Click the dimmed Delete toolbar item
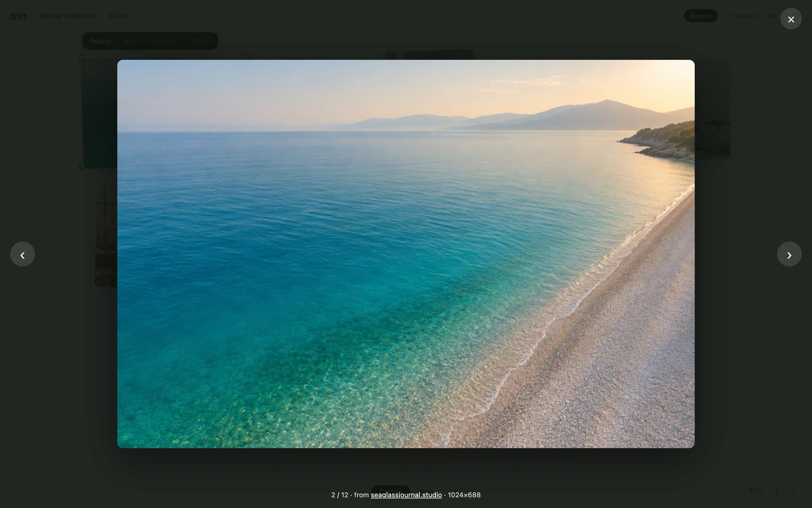The height and width of the screenshot is (508, 812). pyautogui.click(x=200, y=41)
